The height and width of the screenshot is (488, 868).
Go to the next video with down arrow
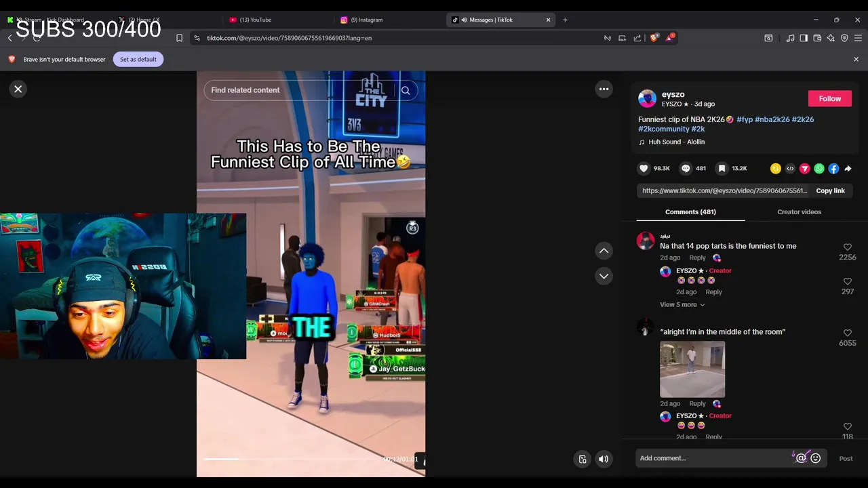pos(604,276)
